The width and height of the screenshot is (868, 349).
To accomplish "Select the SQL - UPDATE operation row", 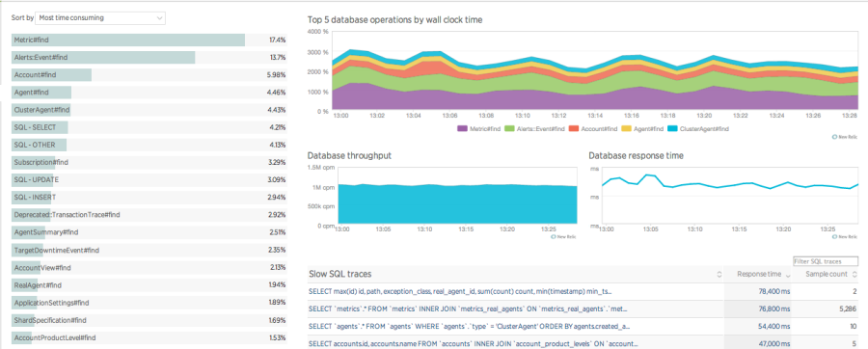I will 149,180.
